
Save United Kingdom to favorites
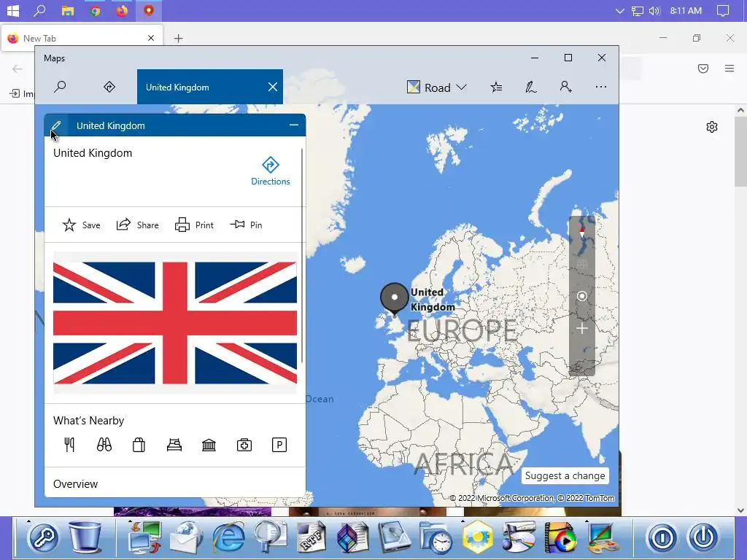(x=81, y=225)
